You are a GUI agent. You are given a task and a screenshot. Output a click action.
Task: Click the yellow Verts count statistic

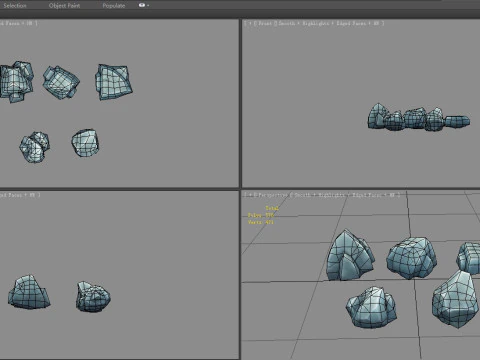point(261,222)
